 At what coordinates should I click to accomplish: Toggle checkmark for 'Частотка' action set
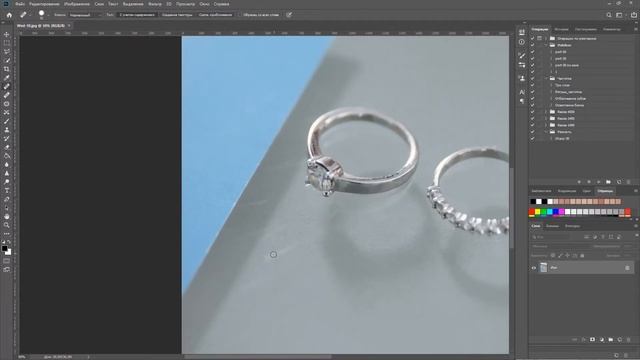click(532, 78)
